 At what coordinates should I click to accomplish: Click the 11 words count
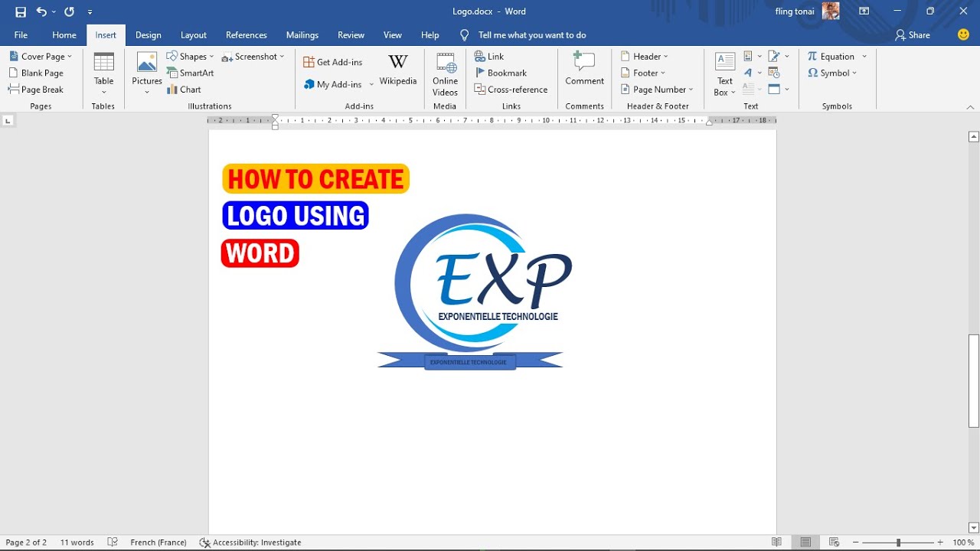[x=77, y=542]
